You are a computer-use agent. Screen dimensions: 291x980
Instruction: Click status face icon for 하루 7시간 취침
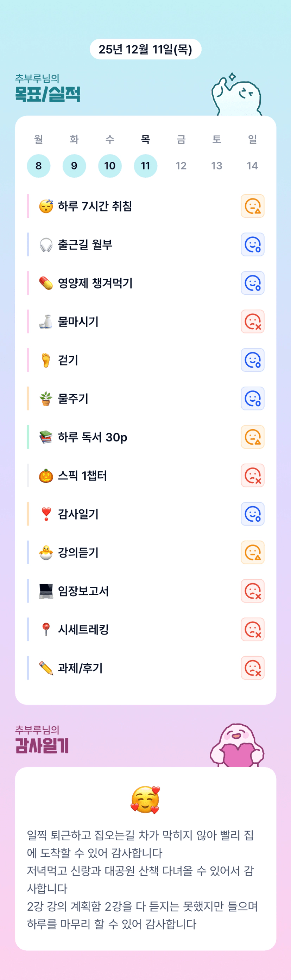(x=252, y=206)
